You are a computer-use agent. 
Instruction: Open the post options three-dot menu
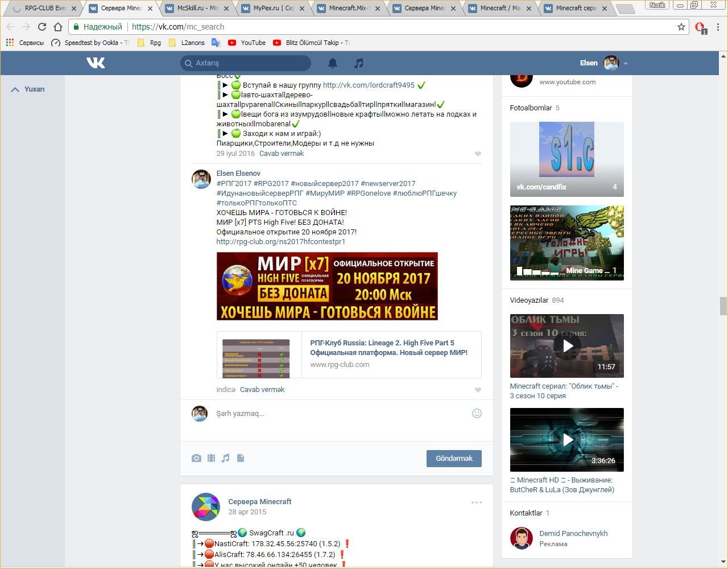point(477,502)
